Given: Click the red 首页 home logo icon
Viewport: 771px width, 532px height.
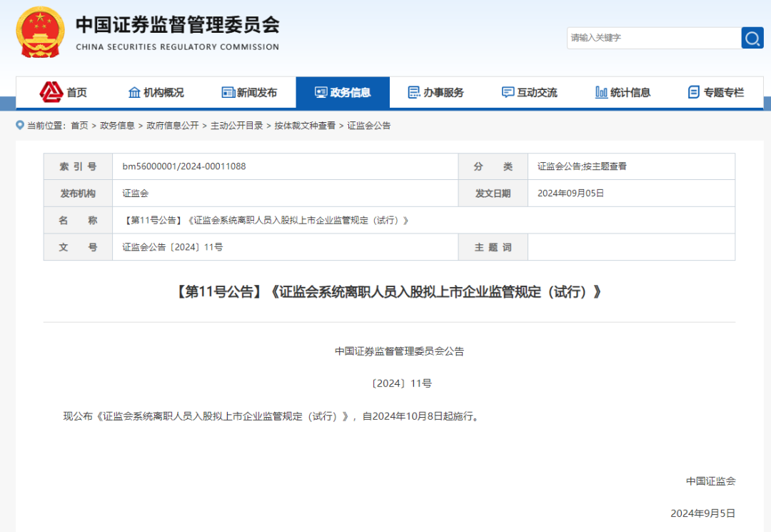Looking at the screenshot, I should 51,92.
